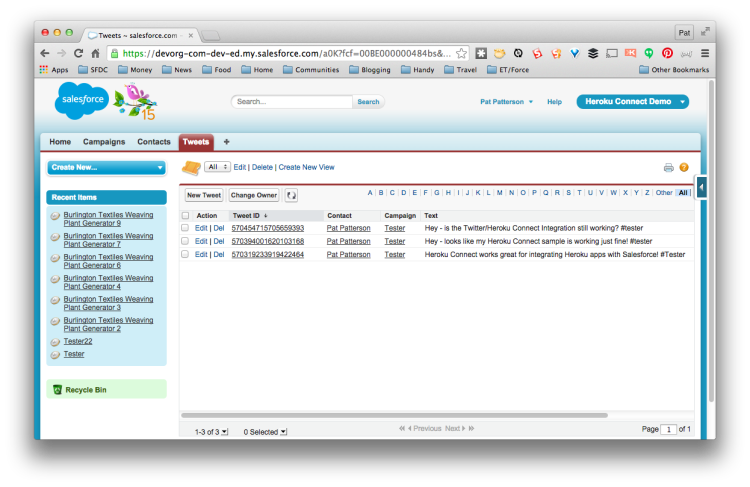Viewport: 750px width, 487px height.
Task: Go to the first page arrows
Action: tap(402, 429)
